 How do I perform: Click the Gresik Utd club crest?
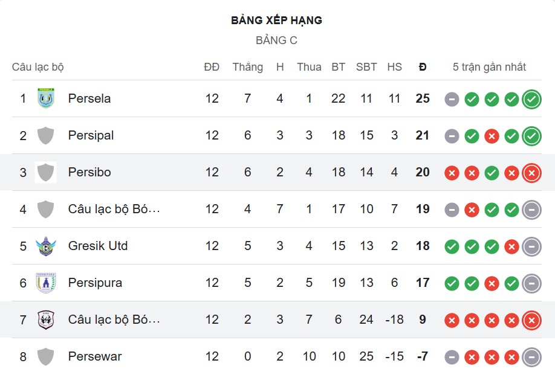46,246
